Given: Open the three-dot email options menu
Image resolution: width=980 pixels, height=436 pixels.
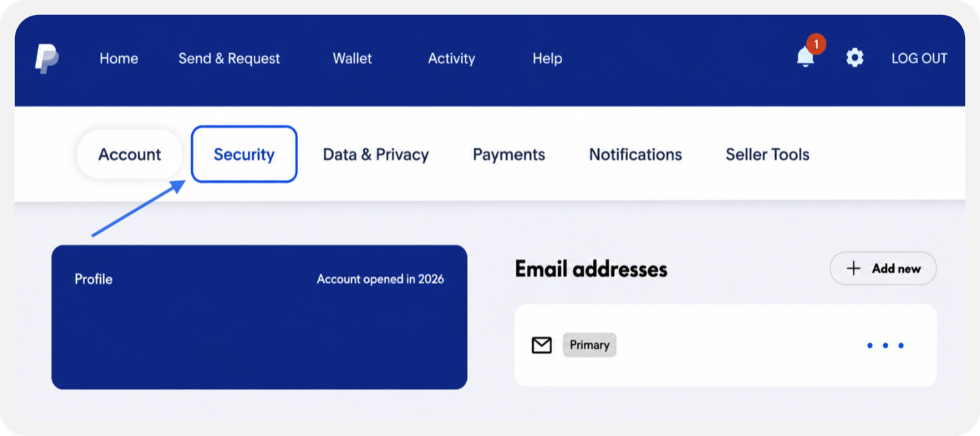Looking at the screenshot, I should 885,345.
